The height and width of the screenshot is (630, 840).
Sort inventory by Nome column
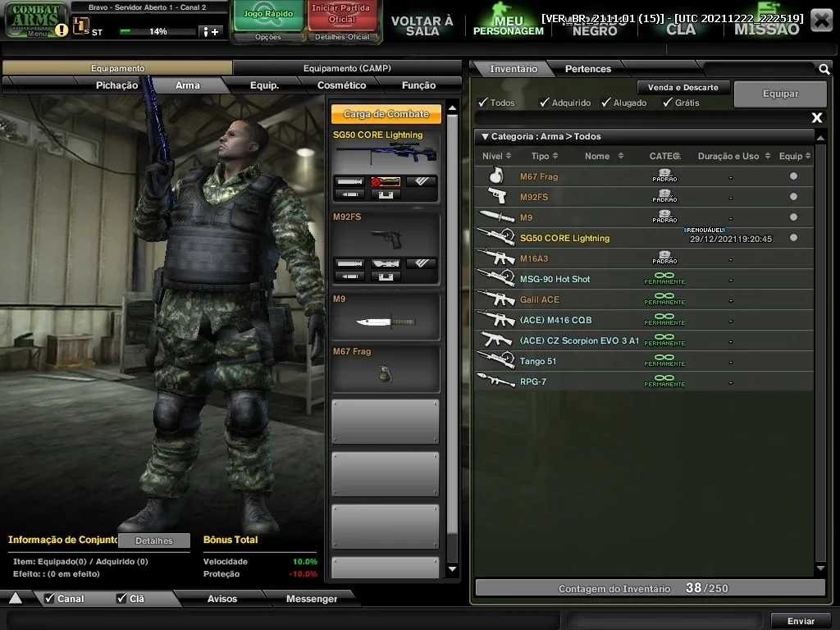pyautogui.click(x=604, y=156)
